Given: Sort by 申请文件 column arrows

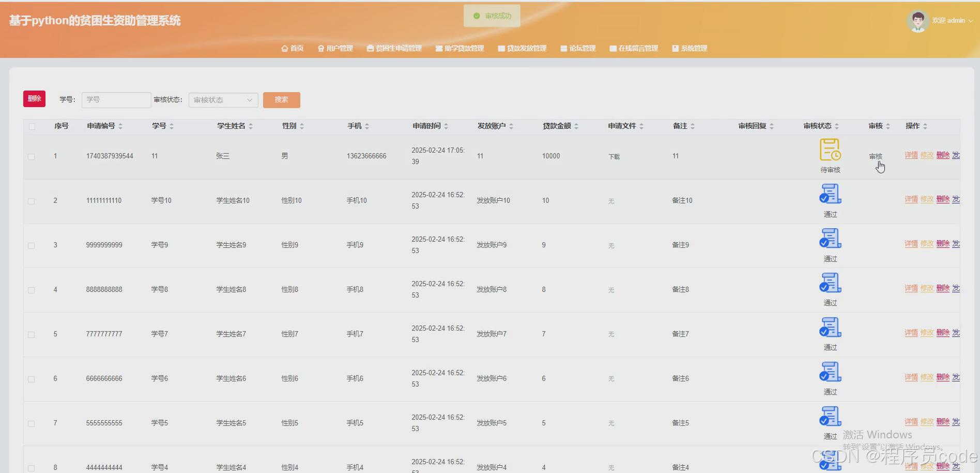Looking at the screenshot, I should pos(641,126).
